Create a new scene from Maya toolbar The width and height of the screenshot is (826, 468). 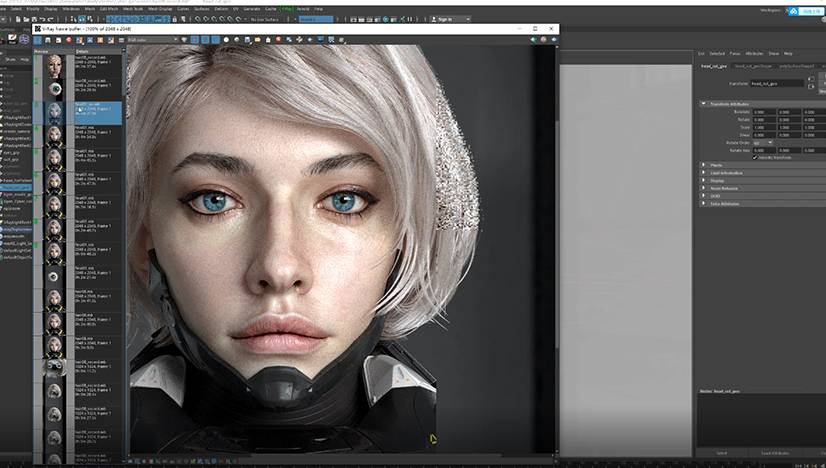(x=18, y=20)
